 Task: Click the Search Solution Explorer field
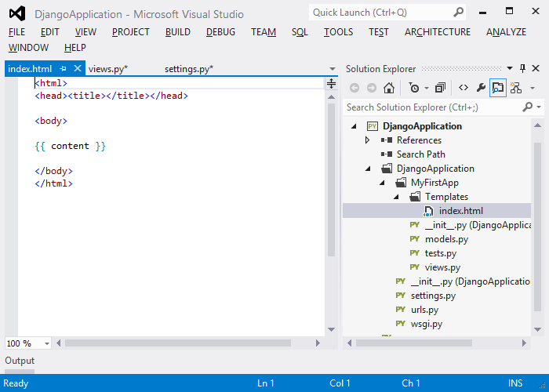coord(433,107)
